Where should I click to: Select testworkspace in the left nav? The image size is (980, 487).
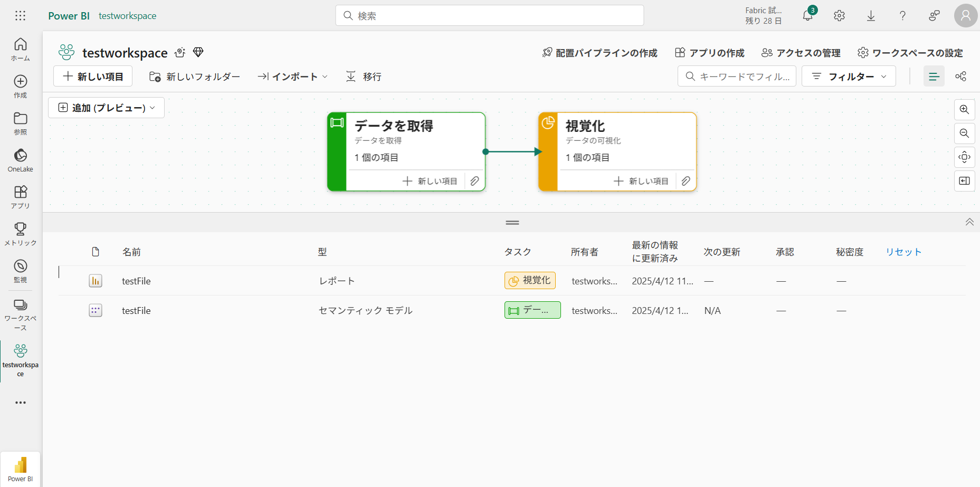pos(21,360)
